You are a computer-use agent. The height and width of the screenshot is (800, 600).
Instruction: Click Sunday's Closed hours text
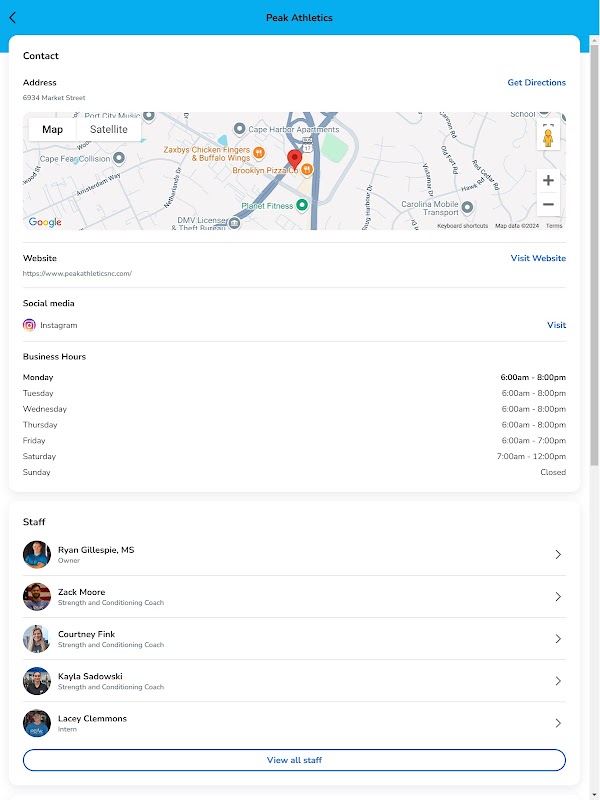click(553, 472)
